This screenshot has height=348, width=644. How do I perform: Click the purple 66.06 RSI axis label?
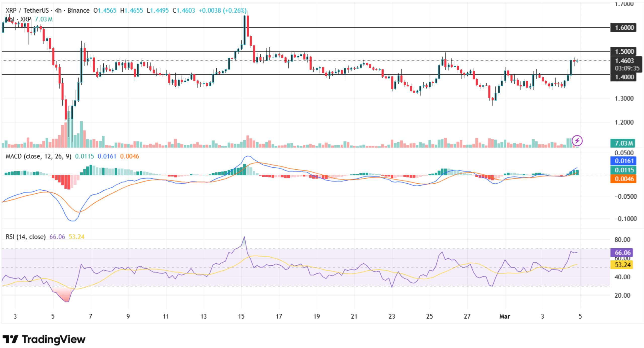click(x=621, y=253)
